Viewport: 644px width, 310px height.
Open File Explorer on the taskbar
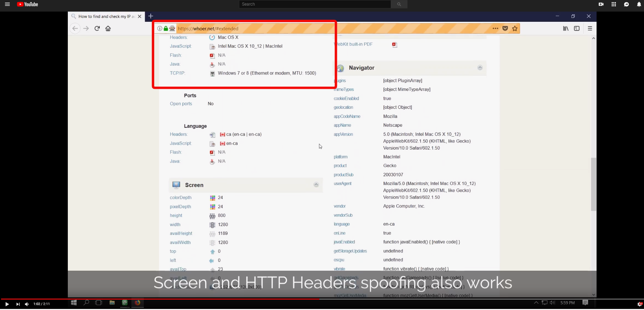[112, 303]
